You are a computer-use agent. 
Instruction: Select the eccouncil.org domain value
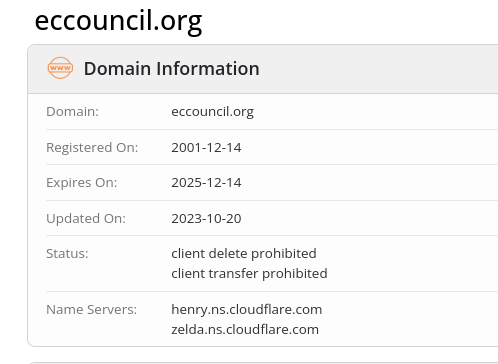point(212,112)
